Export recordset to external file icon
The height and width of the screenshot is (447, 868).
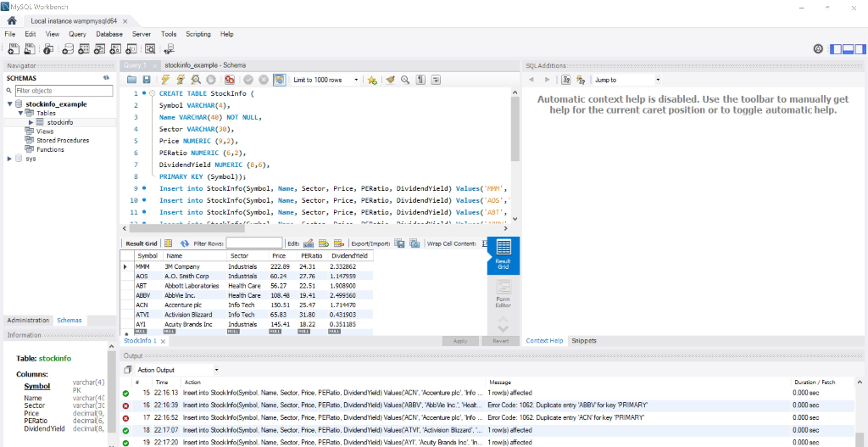[x=399, y=243]
